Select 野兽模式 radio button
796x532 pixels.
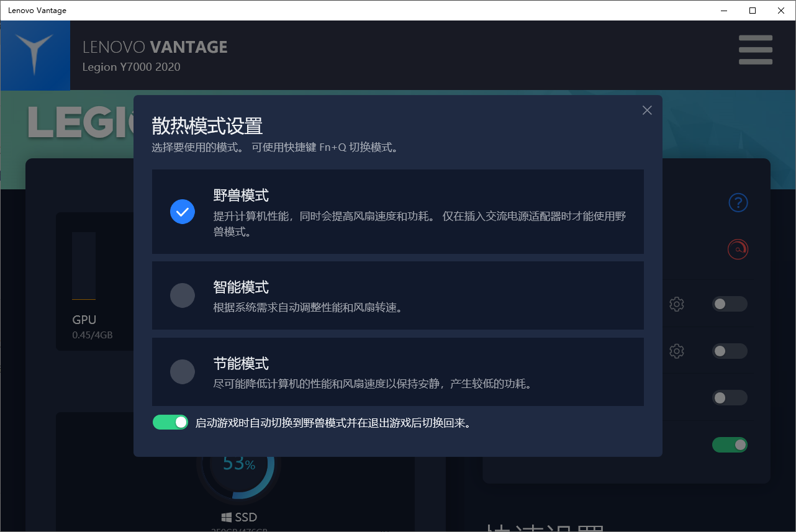tap(183, 212)
